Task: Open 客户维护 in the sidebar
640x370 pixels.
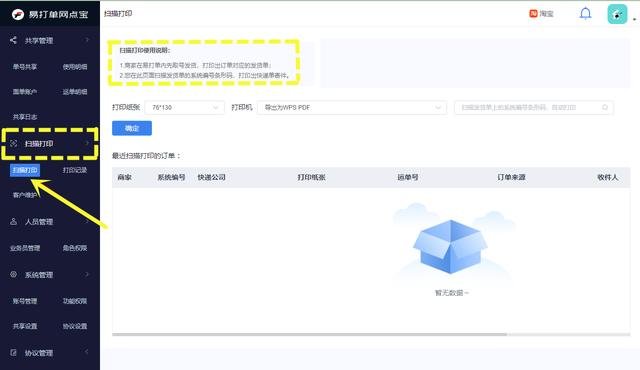Action: [25, 195]
